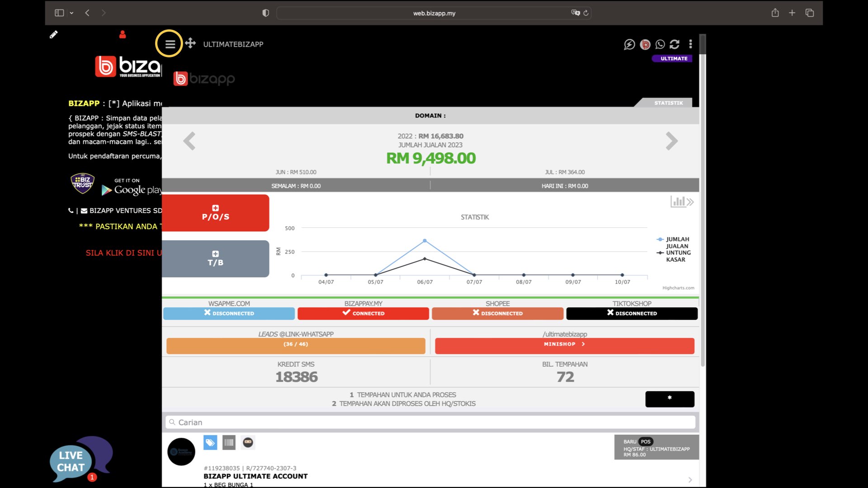Viewport: 868px width, 488px height.
Task: Reload the page in Safari
Action: (586, 13)
